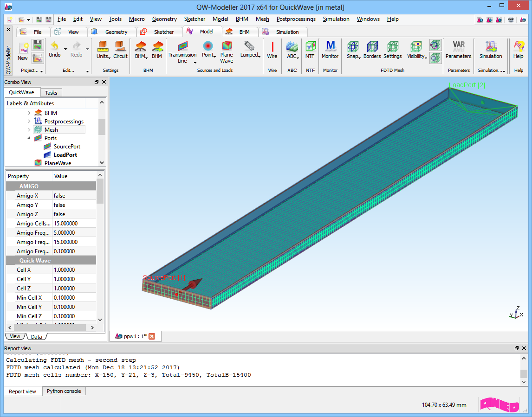532x417 pixels.
Task: Select the PlaneWave tree item
Action: click(x=58, y=163)
